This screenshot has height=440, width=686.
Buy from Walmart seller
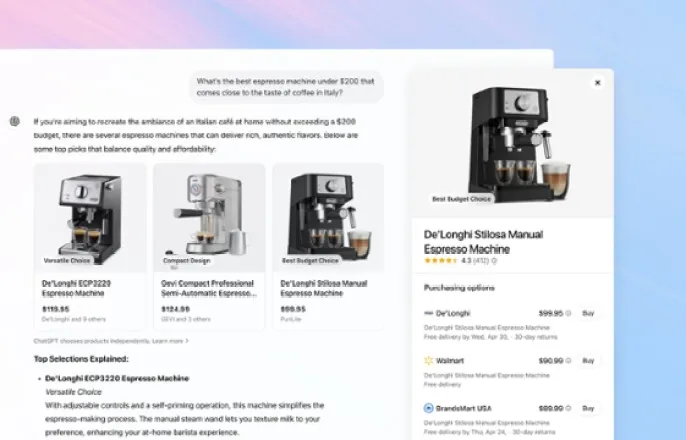[588, 361]
